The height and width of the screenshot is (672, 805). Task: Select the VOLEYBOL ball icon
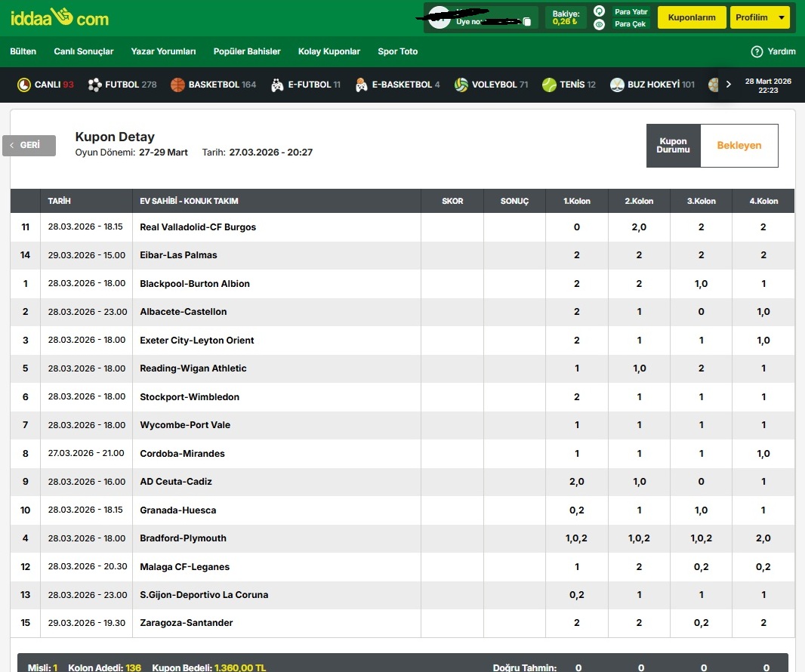[x=461, y=85]
